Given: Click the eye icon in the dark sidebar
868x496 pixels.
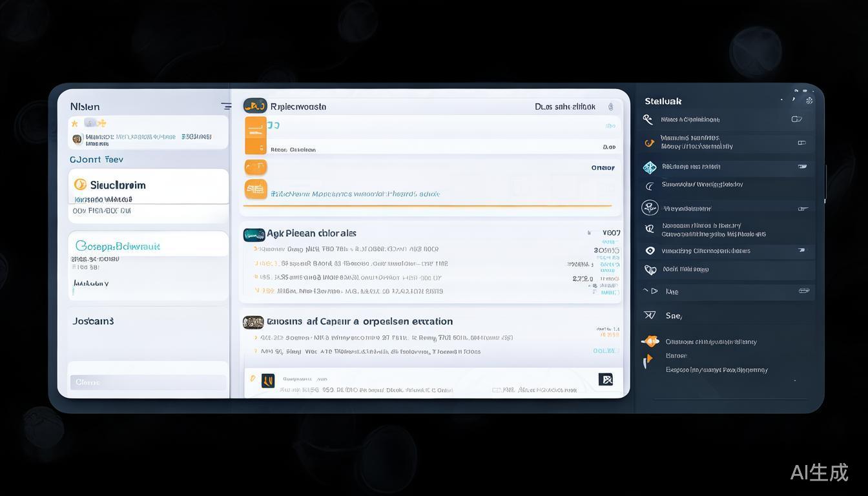Looking at the screenshot, I should 650,251.
